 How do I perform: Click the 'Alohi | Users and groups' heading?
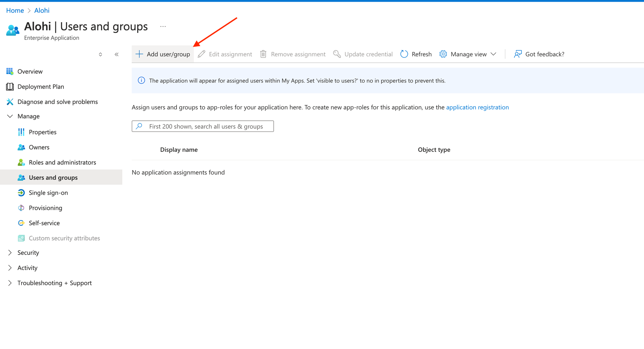point(86,26)
